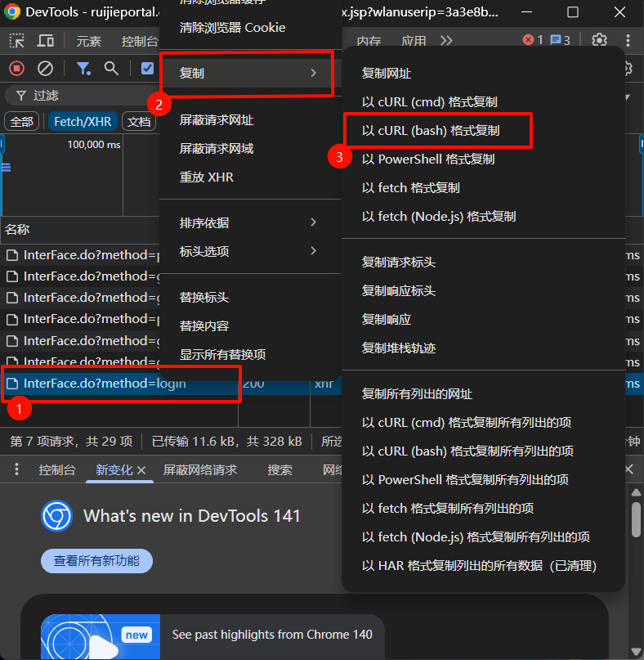Toggle the device toolbar icon
644x660 pixels.
click(x=46, y=41)
